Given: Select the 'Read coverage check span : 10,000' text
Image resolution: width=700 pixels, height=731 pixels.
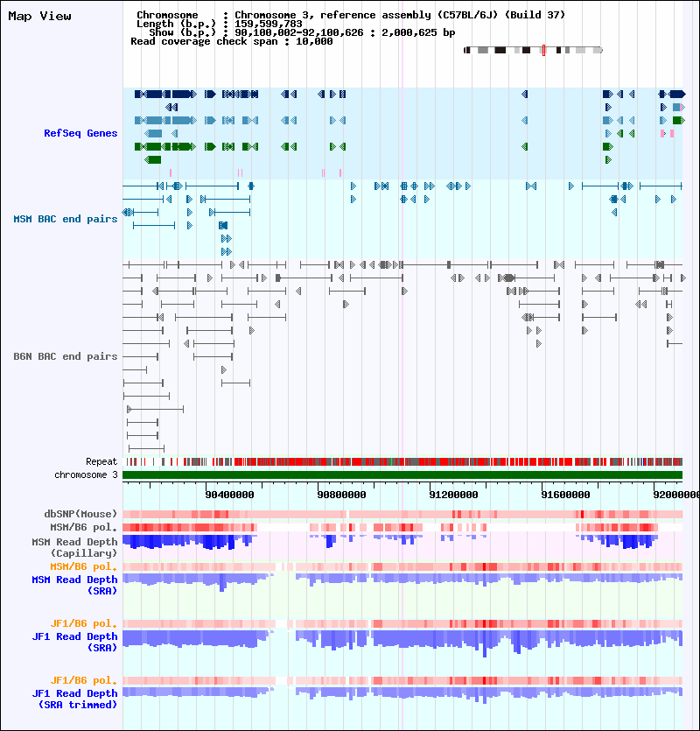Looking at the screenshot, I should pyautogui.click(x=232, y=41).
